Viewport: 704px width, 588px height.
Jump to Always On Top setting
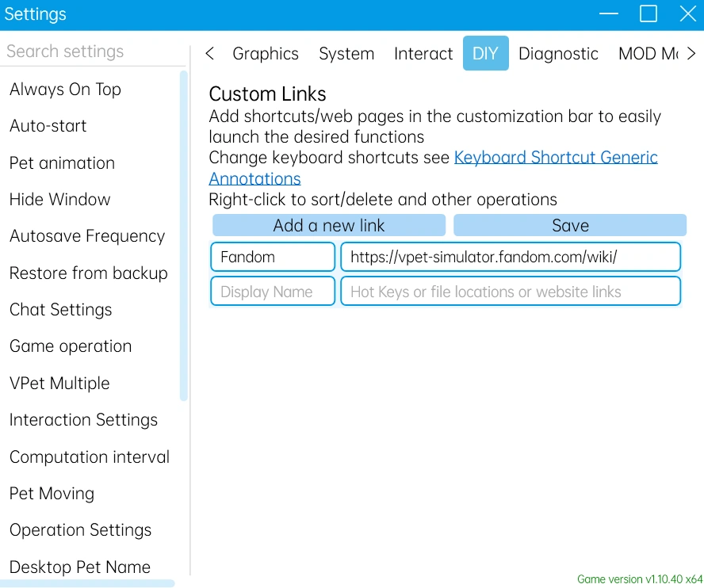[x=65, y=90]
